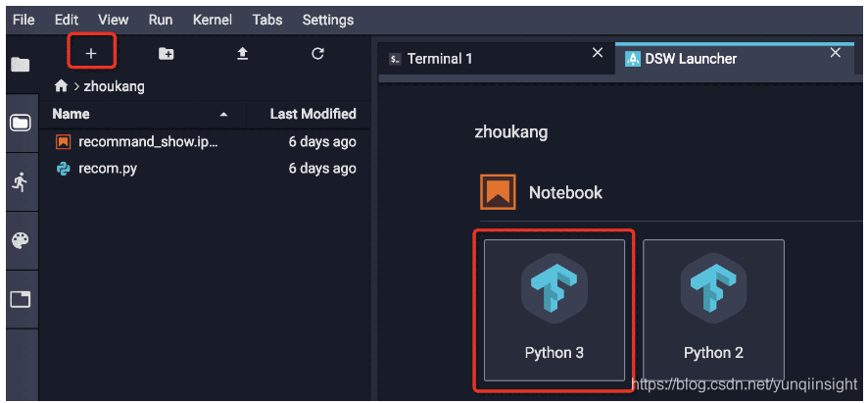Click '6 days ago' for recom.py
The height and width of the screenshot is (403, 868).
pyautogui.click(x=322, y=168)
